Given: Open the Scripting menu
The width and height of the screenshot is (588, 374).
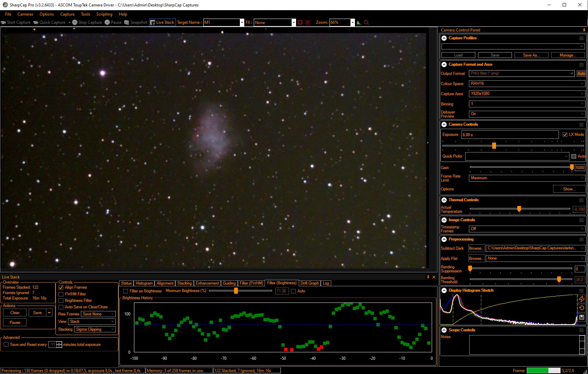Looking at the screenshot, I should (104, 14).
